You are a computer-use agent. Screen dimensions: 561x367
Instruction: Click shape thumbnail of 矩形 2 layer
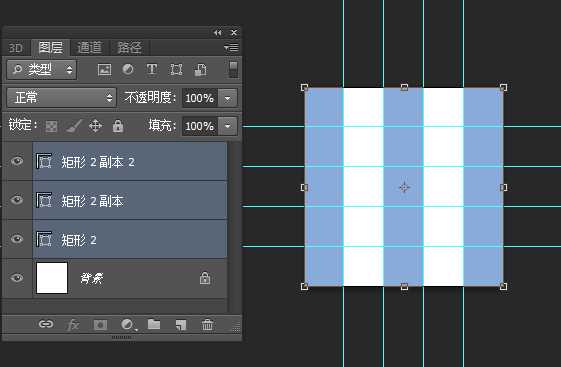[44, 239]
